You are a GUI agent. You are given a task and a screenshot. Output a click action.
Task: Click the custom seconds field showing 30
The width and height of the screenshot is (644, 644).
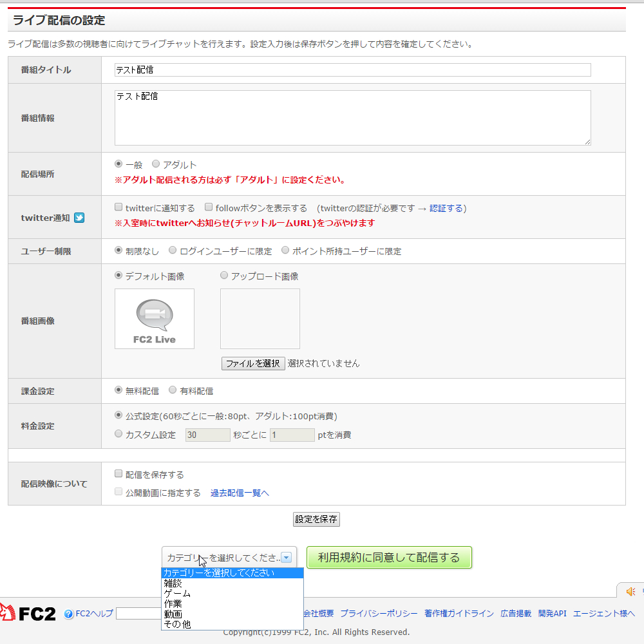(x=208, y=435)
